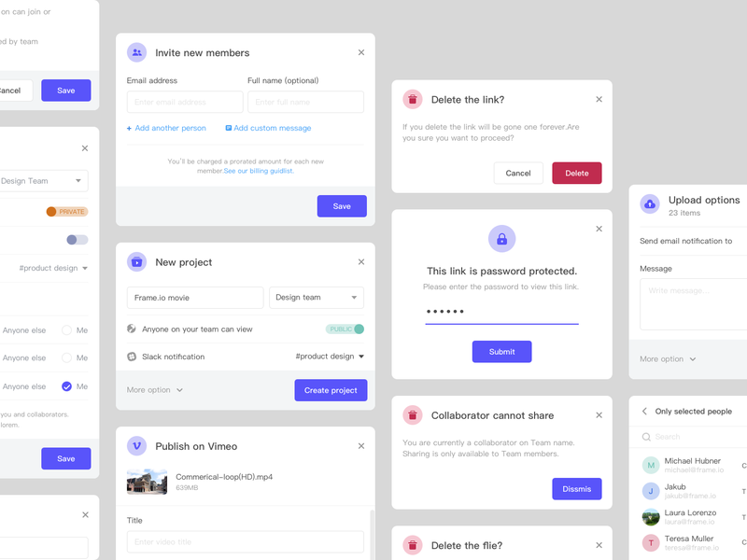Click the Upload options cloud icon
This screenshot has height=560, width=747.
650,204
